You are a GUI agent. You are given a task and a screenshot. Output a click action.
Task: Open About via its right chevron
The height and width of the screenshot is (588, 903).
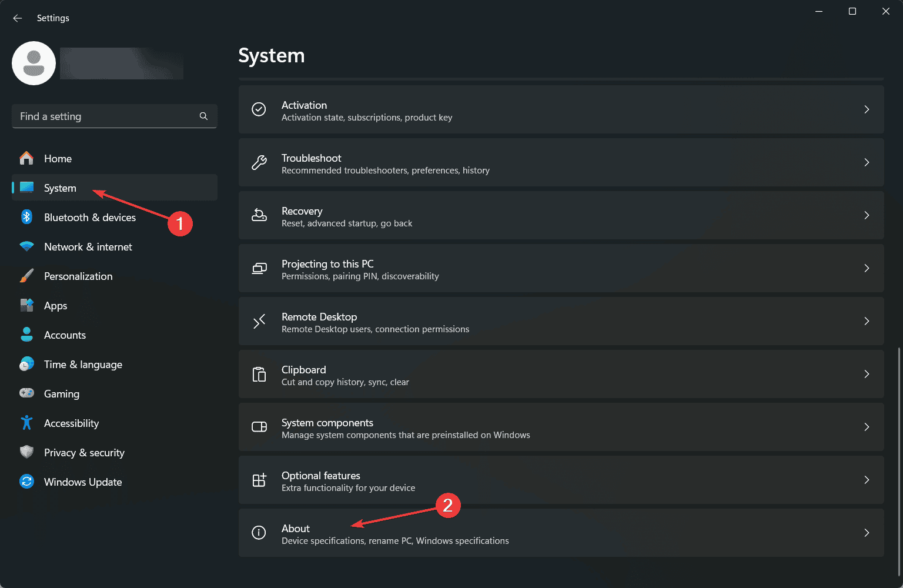867,533
